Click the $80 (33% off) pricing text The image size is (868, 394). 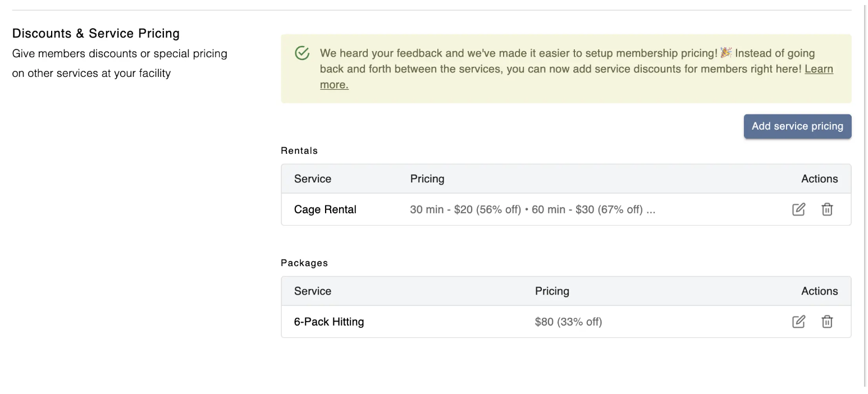[568, 322]
